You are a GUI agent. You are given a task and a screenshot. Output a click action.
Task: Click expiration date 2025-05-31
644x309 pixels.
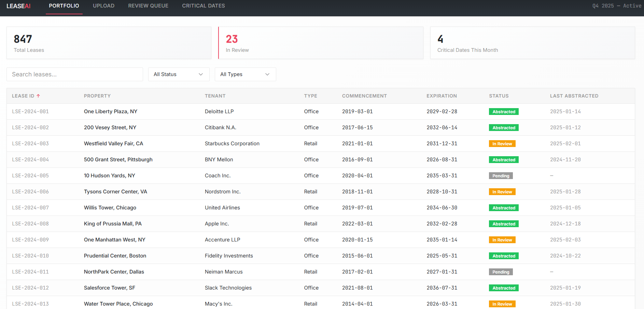click(442, 256)
